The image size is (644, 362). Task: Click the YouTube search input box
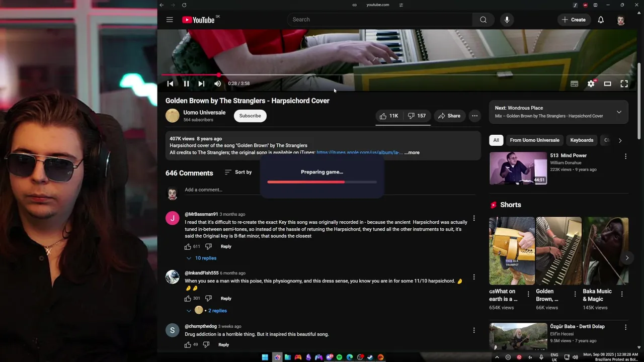click(380, 20)
